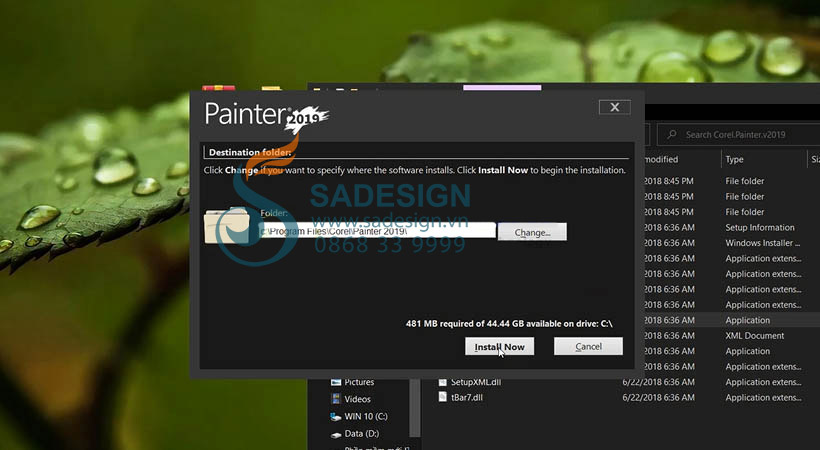Click the destination folder path field
The width and height of the screenshot is (820, 450).
pos(376,231)
